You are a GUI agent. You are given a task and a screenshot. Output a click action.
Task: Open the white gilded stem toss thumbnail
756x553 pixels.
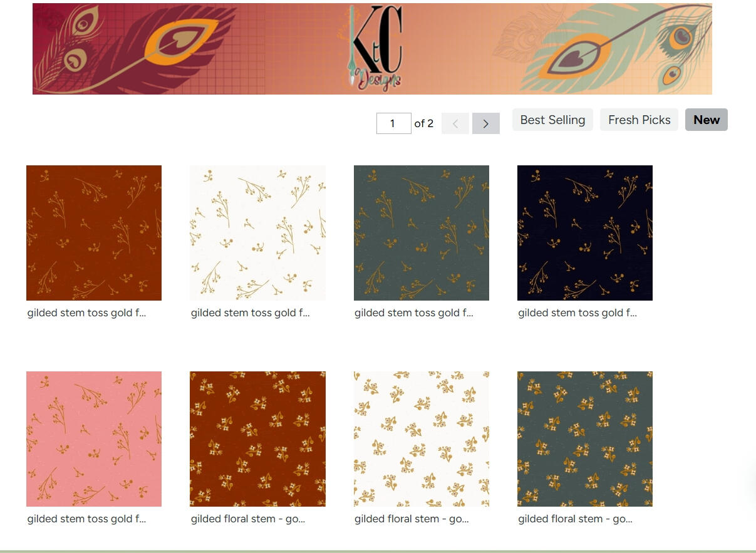(x=257, y=233)
